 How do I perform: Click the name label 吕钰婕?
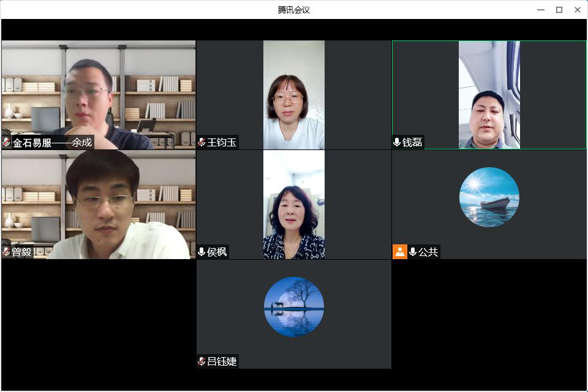(222, 361)
